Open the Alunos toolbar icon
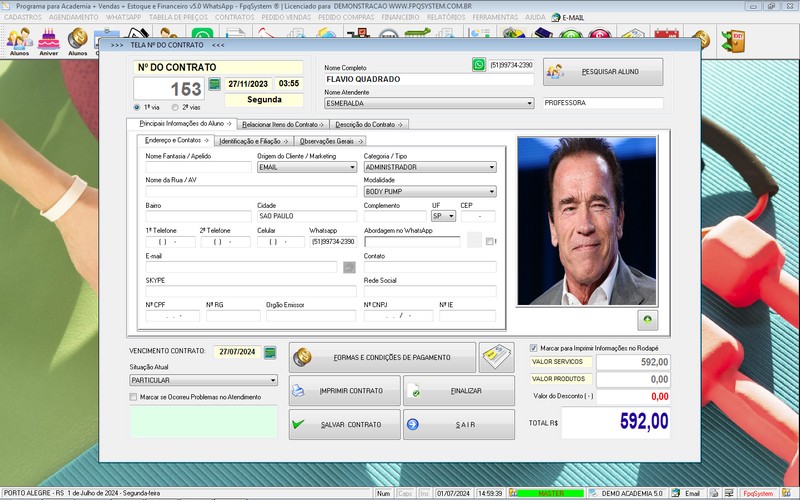Viewport: 800px width, 500px height. [18, 41]
